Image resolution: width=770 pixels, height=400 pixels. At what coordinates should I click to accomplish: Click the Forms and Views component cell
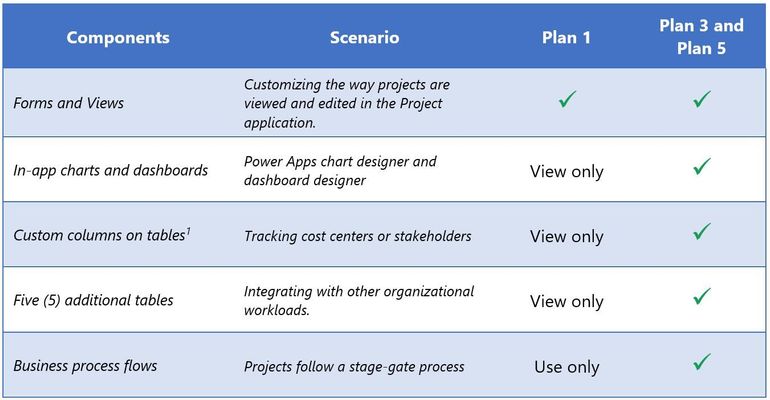[x=69, y=103]
